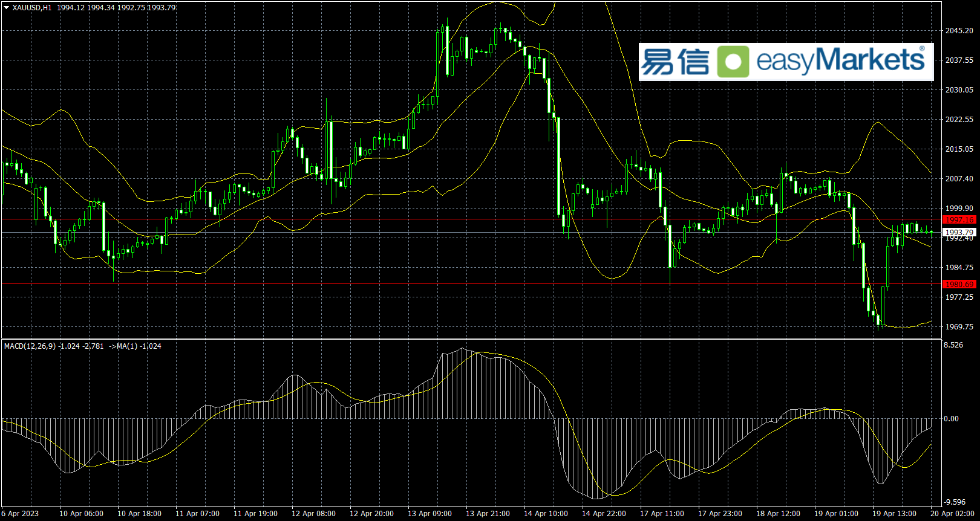The image size is (980, 521).
Task: Click the 12 Apr 08:00 time label
Action: click(313, 514)
